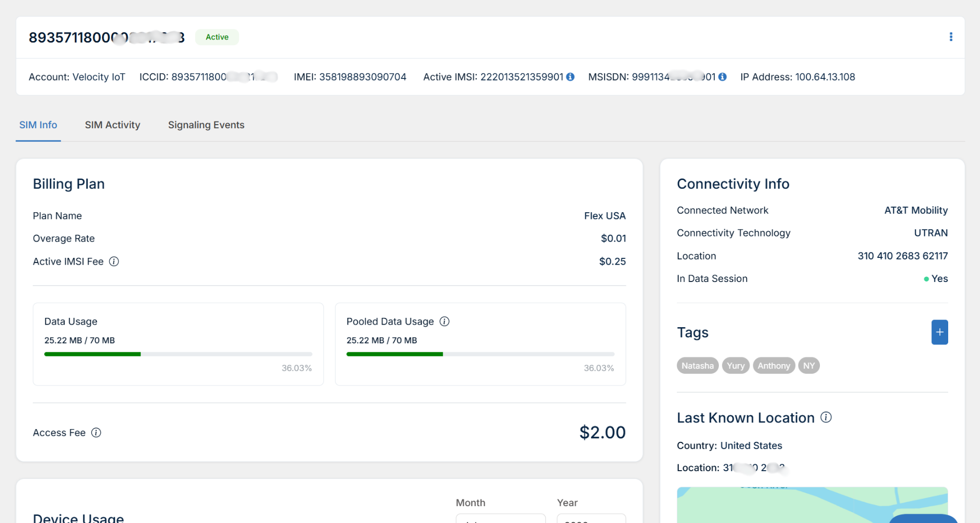Click the location value 310 410 2683 62117
Screen dimensions: 980x523
pyautogui.click(x=903, y=256)
